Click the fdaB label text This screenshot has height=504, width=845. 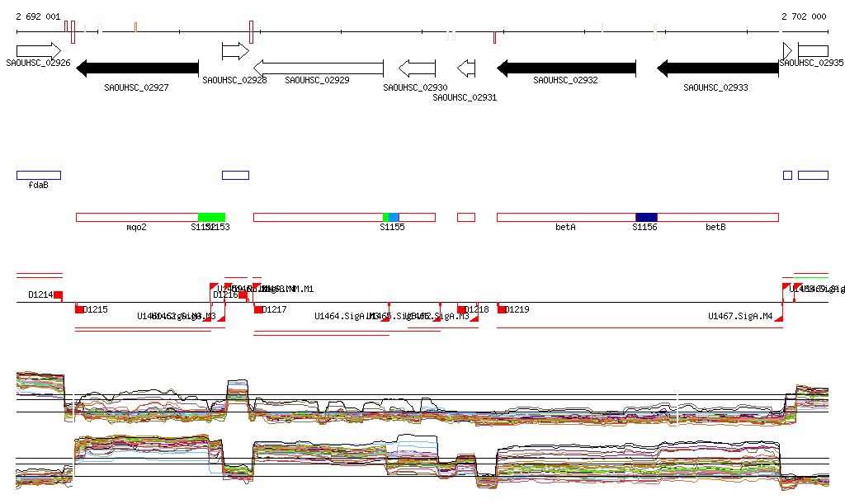pyautogui.click(x=38, y=186)
